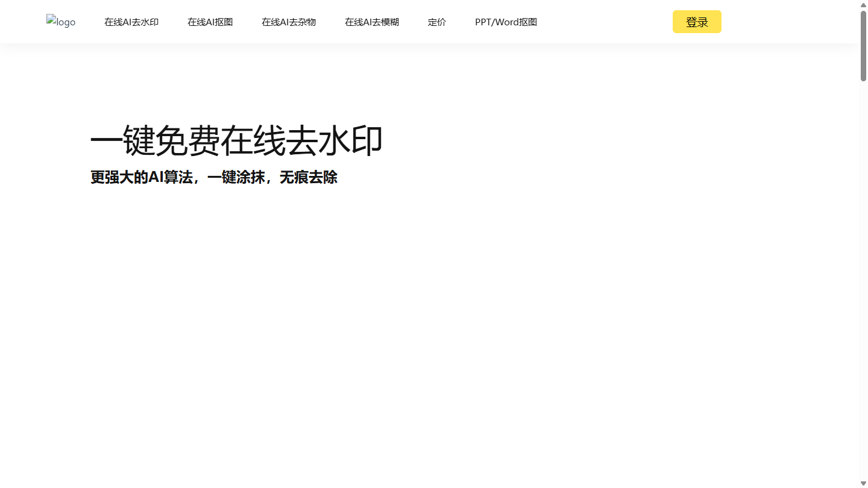The width and height of the screenshot is (868, 488).
Task: Open the PPT/Word抠图 link
Action: click(x=506, y=22)
